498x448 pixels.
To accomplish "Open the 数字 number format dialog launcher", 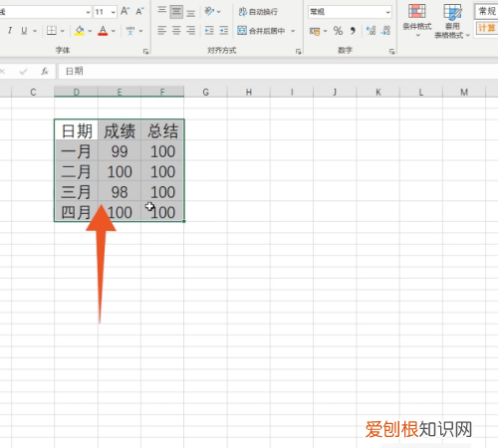I will coord(392,51).
